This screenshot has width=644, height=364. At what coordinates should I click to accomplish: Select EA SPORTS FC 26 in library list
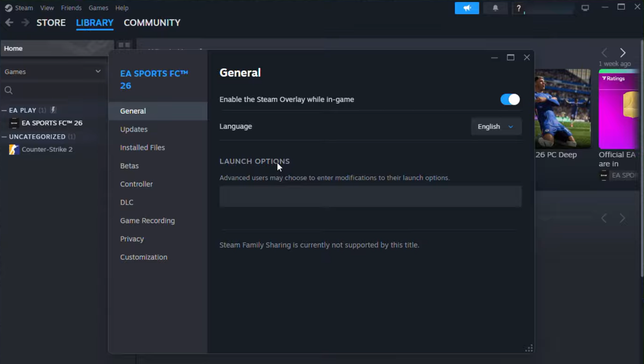coord(52,123)
